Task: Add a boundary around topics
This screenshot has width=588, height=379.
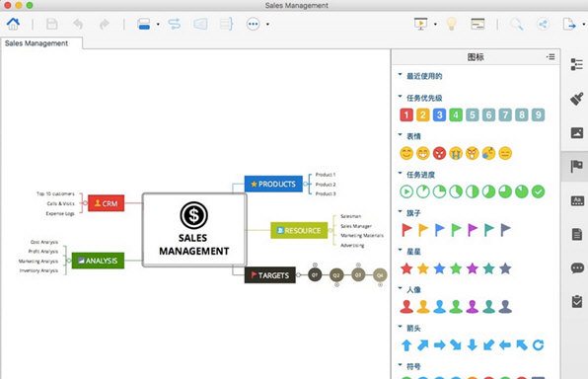Action: (200, 24)
